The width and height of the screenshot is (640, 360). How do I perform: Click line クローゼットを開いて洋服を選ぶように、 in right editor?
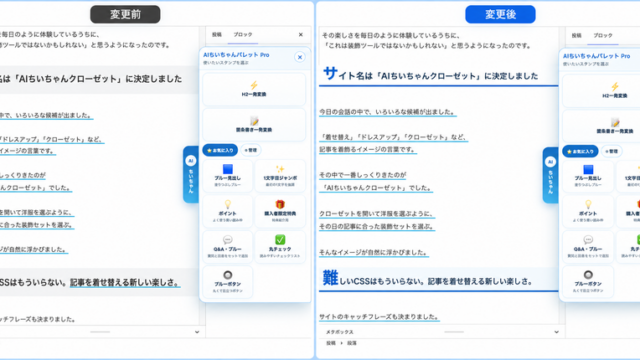376,214
